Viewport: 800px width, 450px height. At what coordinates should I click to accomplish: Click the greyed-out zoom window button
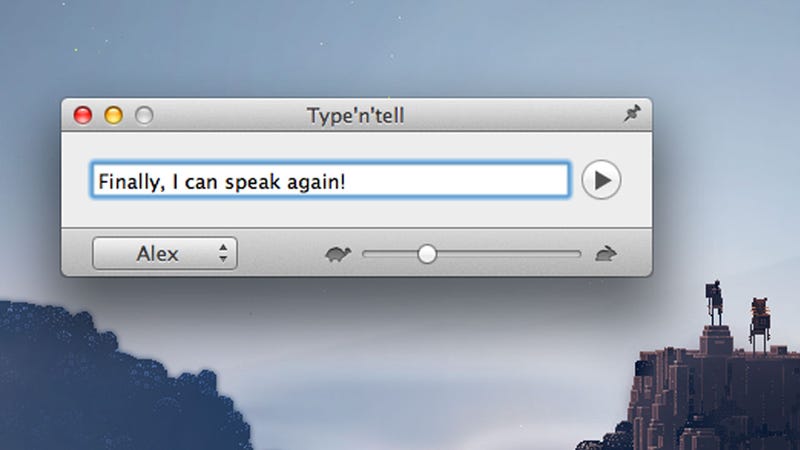[144, 115]
